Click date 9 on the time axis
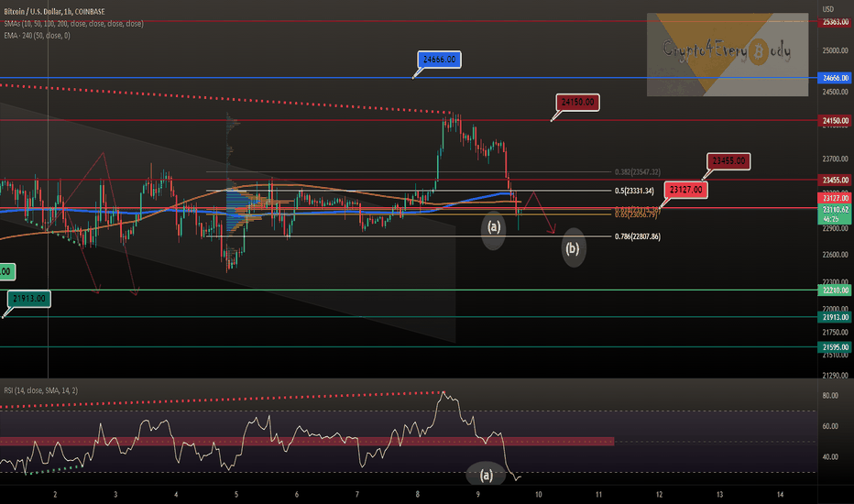 [477, 495]
